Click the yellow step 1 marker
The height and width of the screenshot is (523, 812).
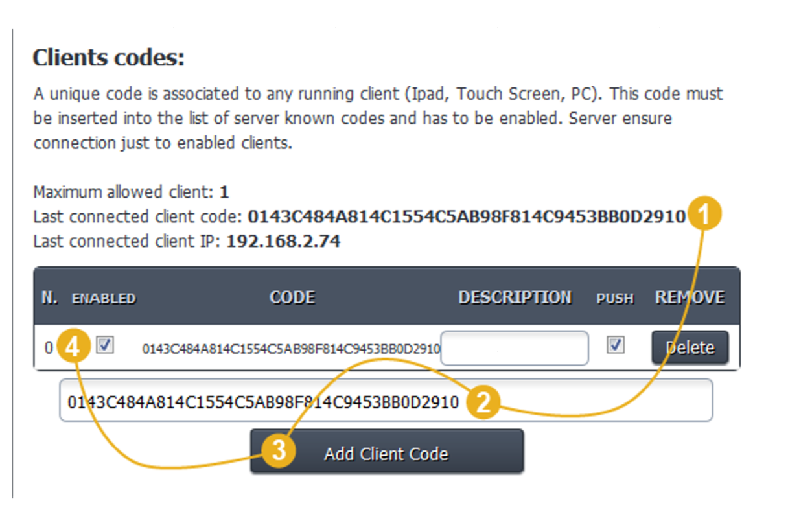[x=704, y=215]
